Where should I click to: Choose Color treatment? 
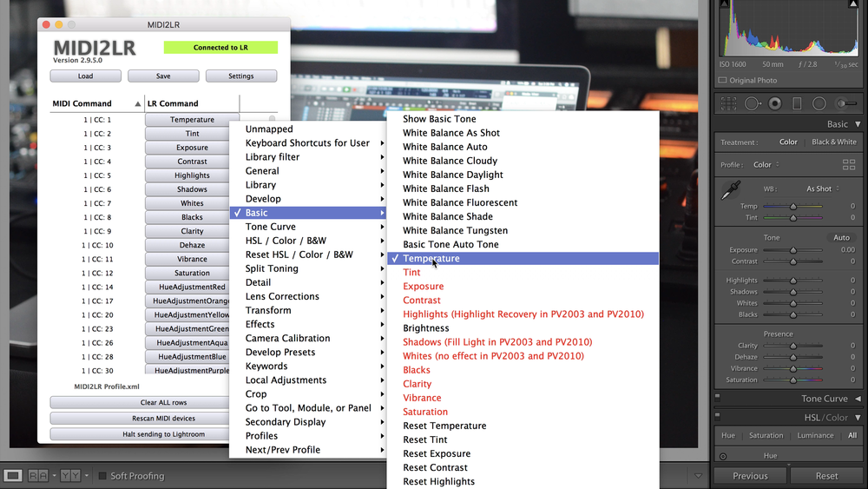click(788, 142)
